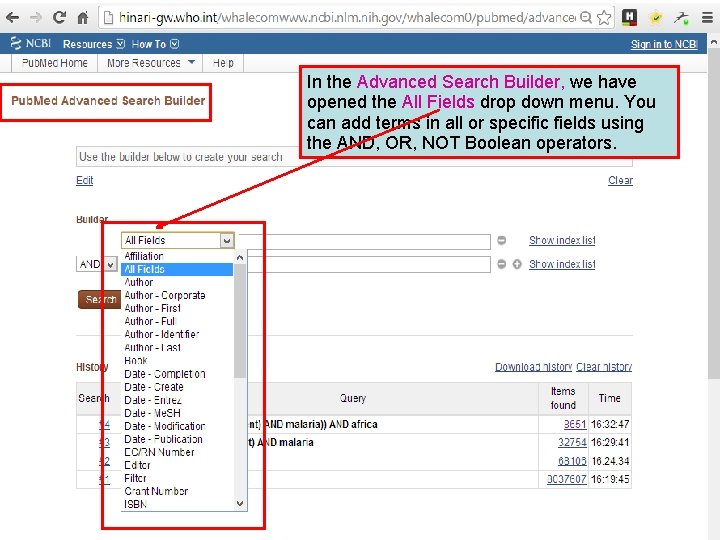
Task: Go to PubMed Home tab
Action: pyautogui.click(x=55, y=63)
